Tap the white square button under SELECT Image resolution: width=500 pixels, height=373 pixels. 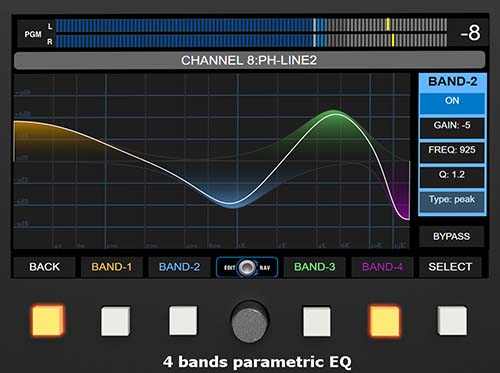(x=452, y=321)
